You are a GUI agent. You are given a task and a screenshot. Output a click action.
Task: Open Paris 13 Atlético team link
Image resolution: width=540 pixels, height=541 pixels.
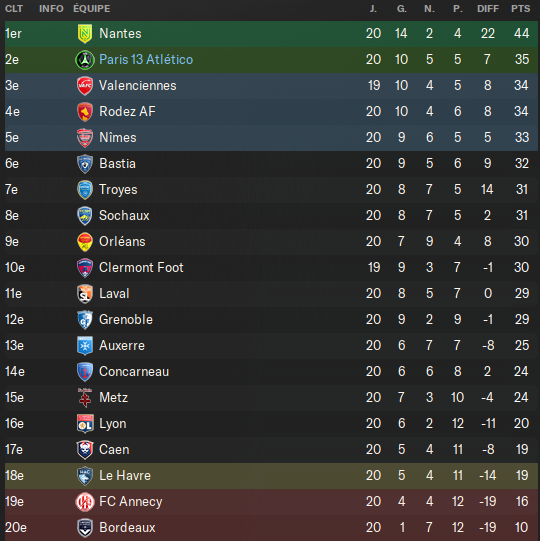pyautogui.click(x=146, y=59)
